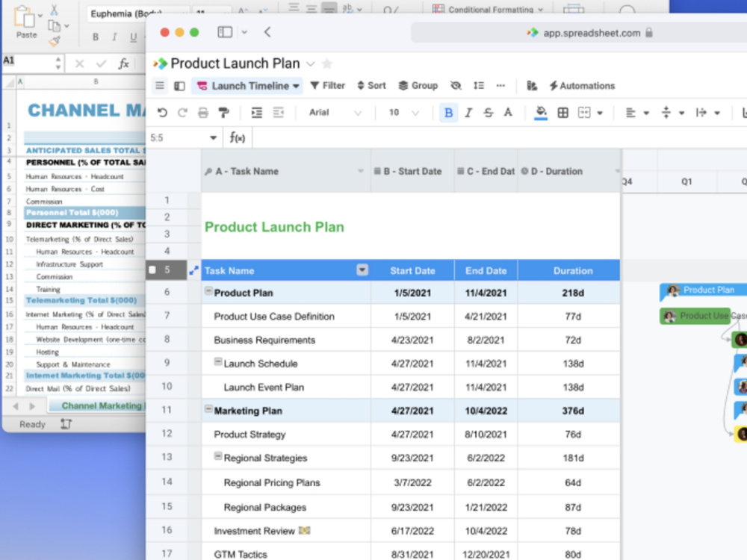Select the 218d duration cell
The image size is (747, 560).
point(569,293)
